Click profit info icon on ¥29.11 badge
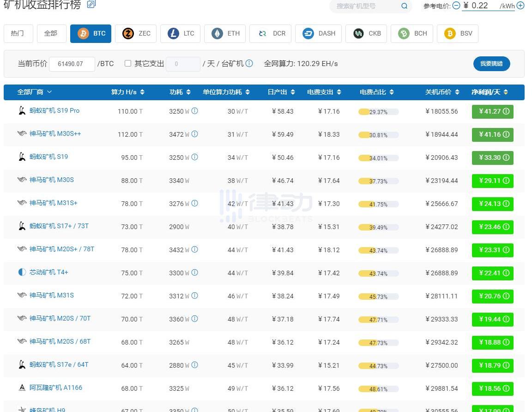The height and width of the screenshot is (412, 532). (x=506, y=181)
